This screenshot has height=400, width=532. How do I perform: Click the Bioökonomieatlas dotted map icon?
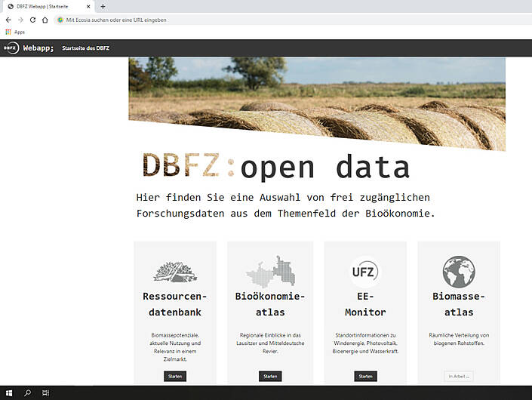pos(269,271)
